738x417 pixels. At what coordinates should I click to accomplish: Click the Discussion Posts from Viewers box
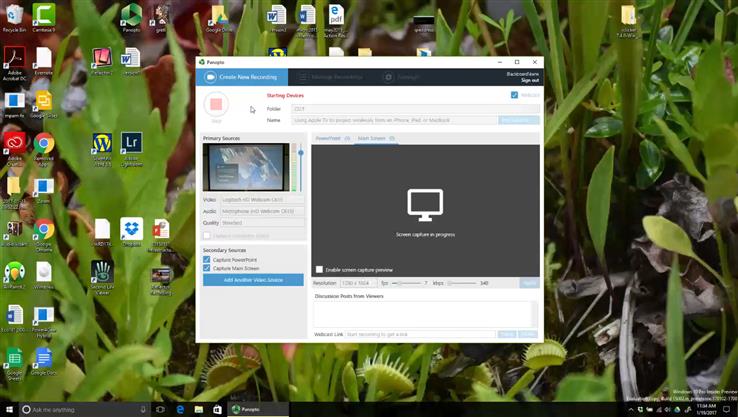[425, 314]
